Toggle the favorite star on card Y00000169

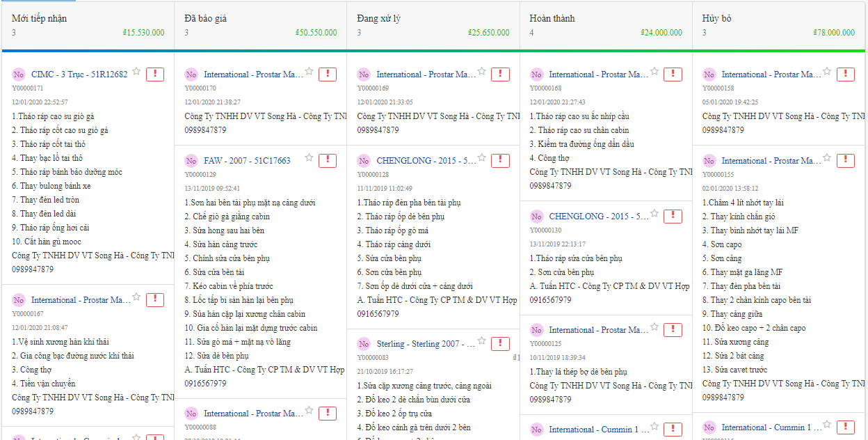tap(481, 72)
